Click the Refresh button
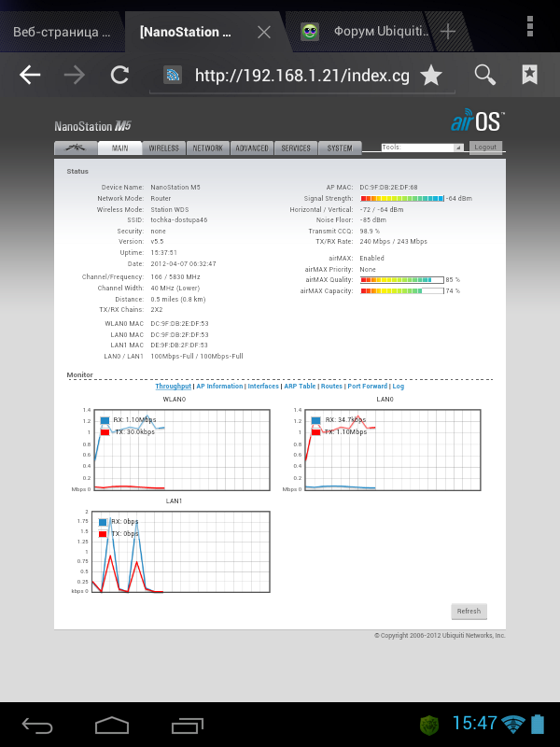The height and width of the screenshot is (747, 560). [469, 612]
